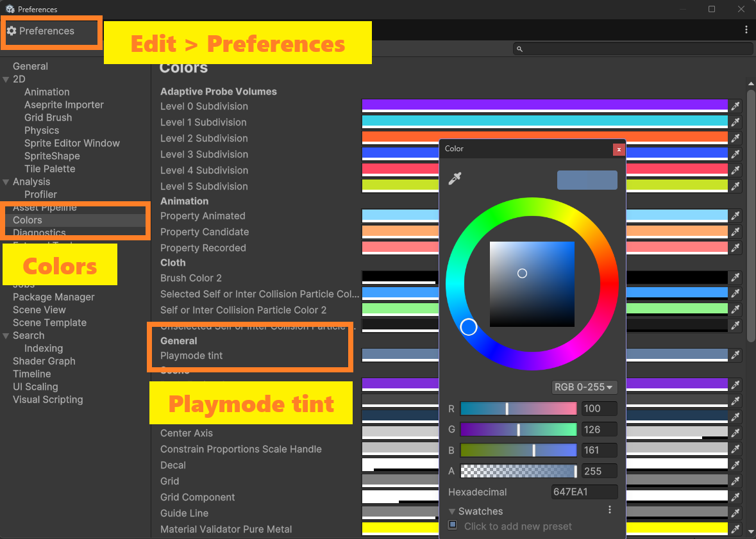The width and height of the screenshot is (756, 539).
Task: Adjust the R red channel slider
Action: [518, 409]
